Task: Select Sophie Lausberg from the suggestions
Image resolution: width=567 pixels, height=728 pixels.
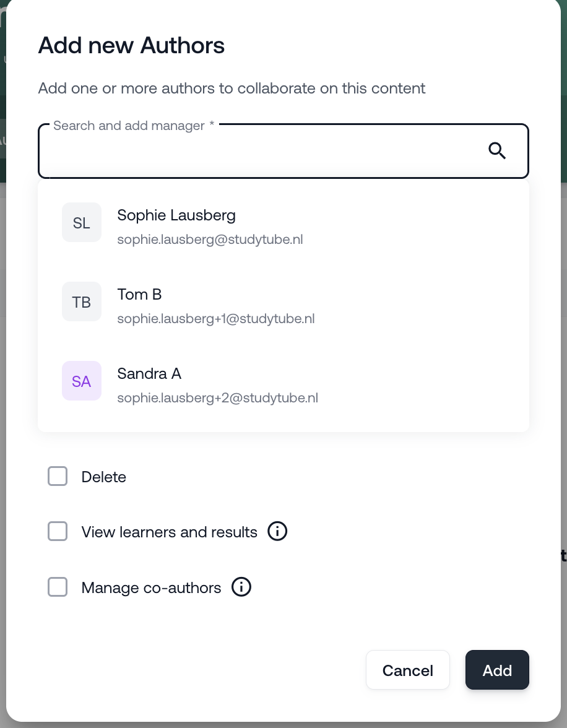Action: pos(176,215)
